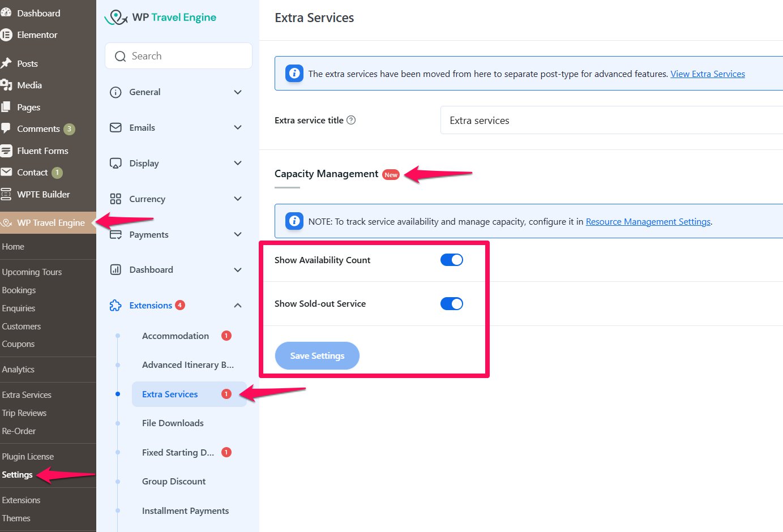This screenshot has height=532, width=783.
Task: Click the Pages icon in admin menu
Action: (x=6, y=107)
